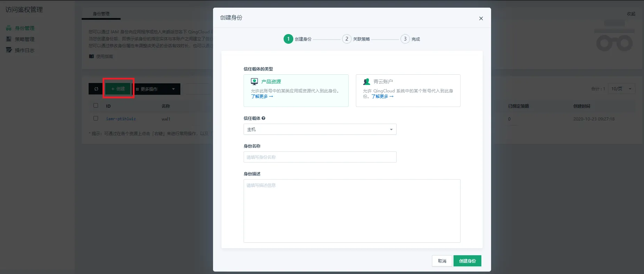Click step 2 关联策略 in wizard

pos(356,39)
